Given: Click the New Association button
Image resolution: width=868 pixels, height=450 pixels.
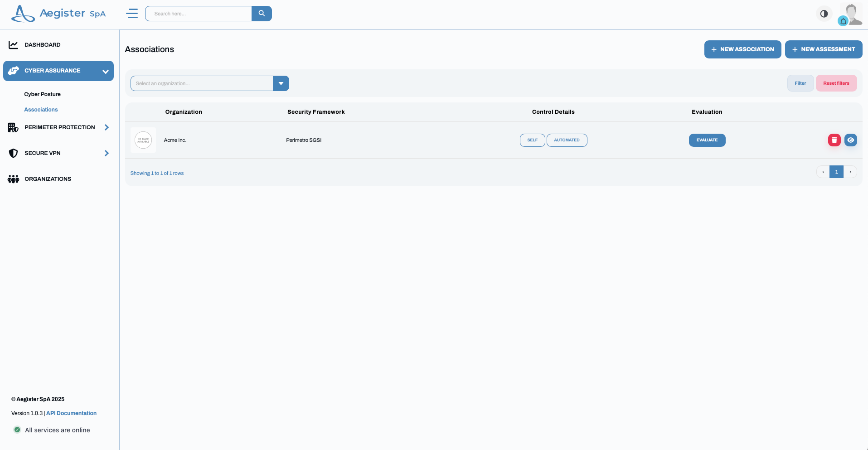Looking at the screenshot, I should click(742, 49).
